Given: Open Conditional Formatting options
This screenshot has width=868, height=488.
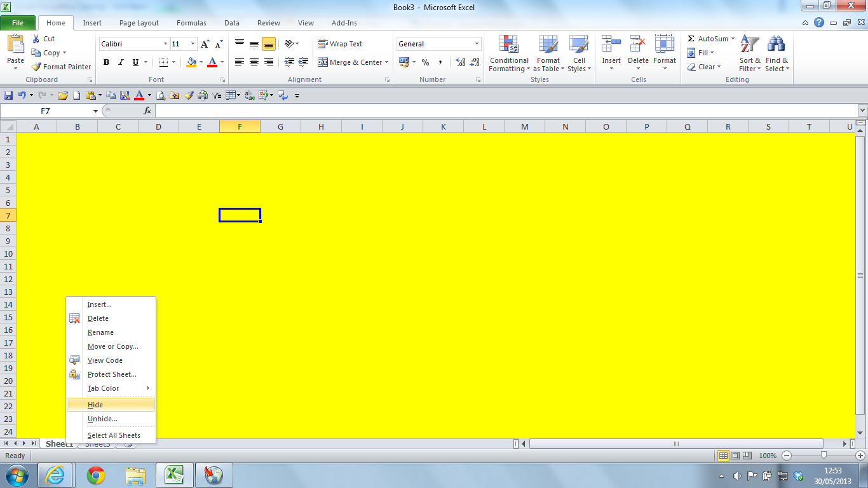Looking at the screenshot, I should pyautogui.click(x=508, y=55).
